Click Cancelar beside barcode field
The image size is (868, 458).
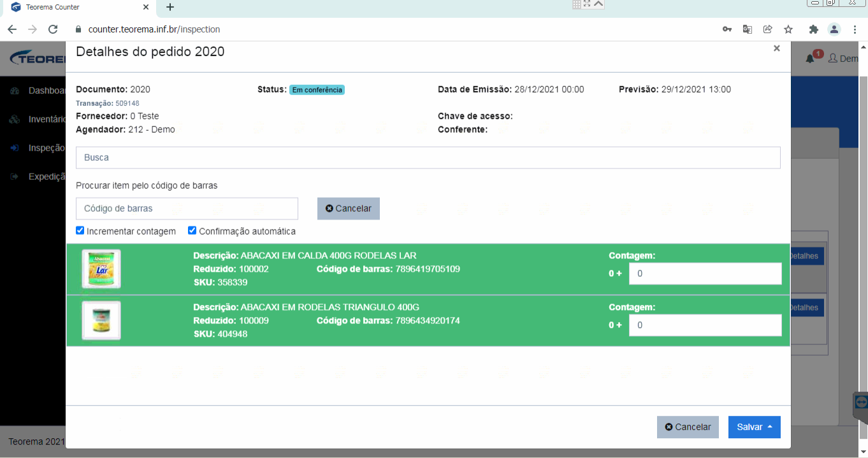pyautogui.click(x=349, y=209)
